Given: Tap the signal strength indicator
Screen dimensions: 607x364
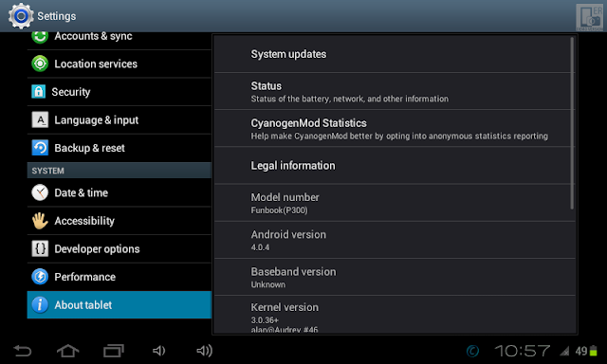Looking at the screenshot, I should click(x=564, y=352).
